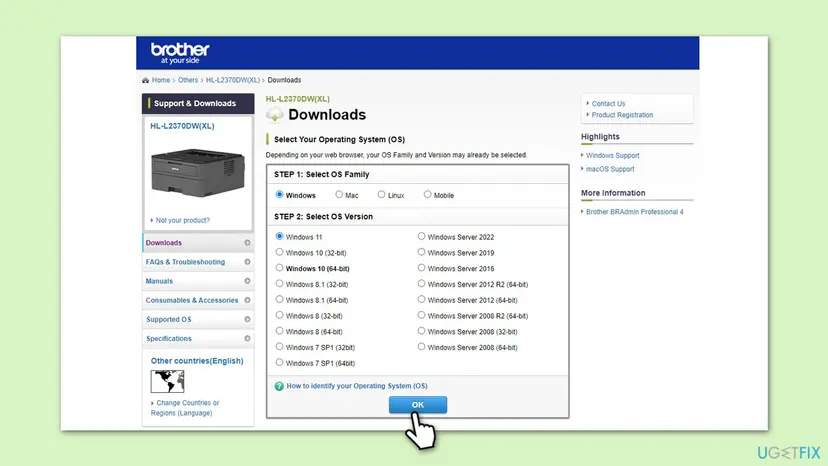The image size is (828, 466).
Task: Click the home icon in breadcrumb
Action: coord(145,80)
